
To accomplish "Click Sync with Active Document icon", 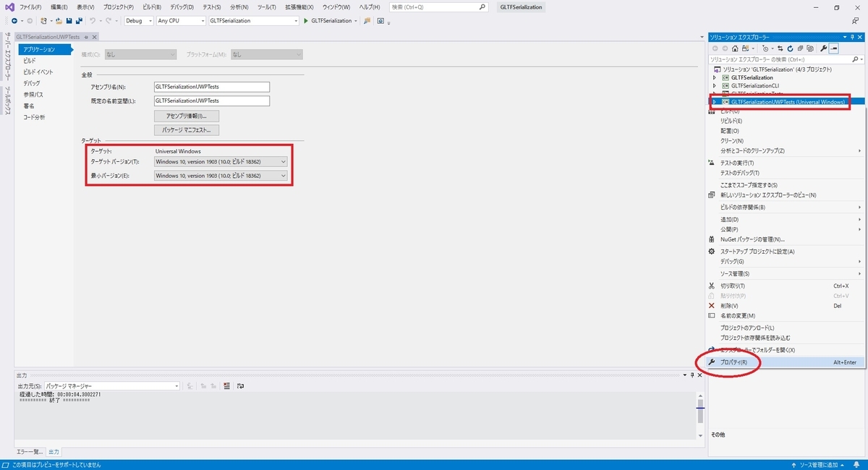I will coord(780,48).
